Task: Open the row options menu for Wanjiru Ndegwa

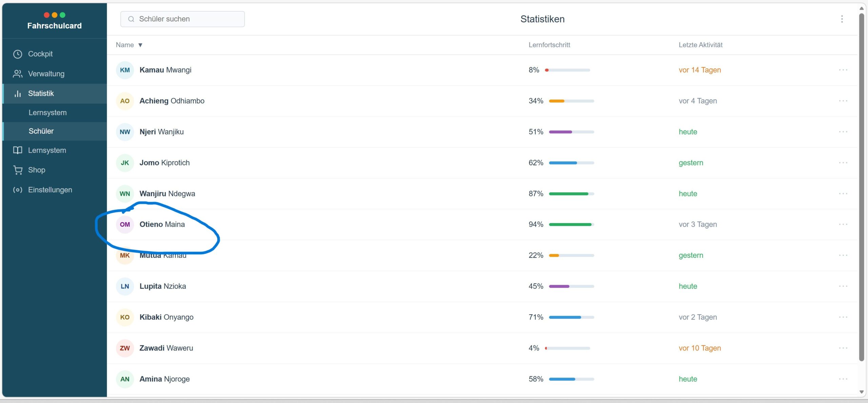Action: 843,194
